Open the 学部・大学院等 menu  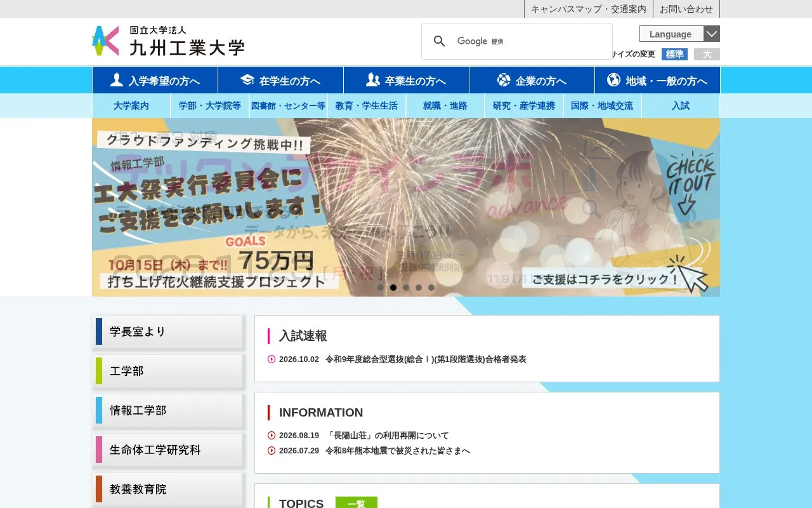pos(210,106)
